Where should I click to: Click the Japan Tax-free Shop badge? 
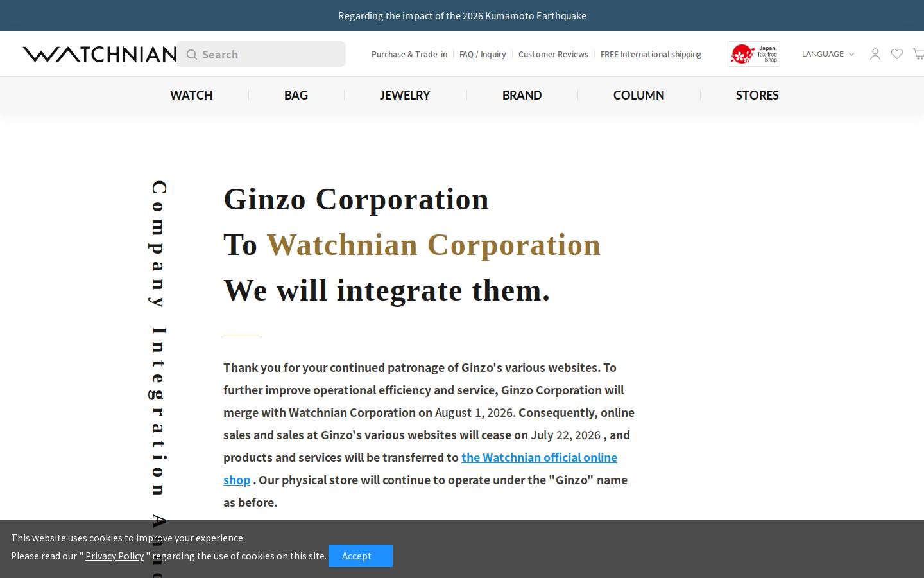tap(754, 54)
